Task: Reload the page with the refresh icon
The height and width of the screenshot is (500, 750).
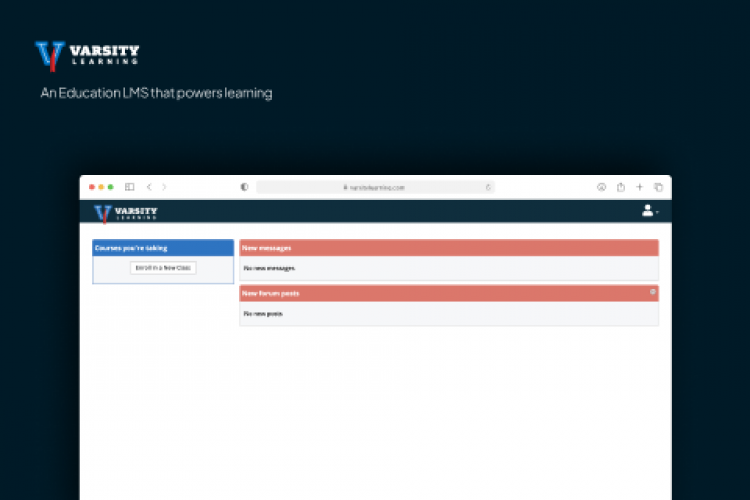Action: (x=488, y=188)
